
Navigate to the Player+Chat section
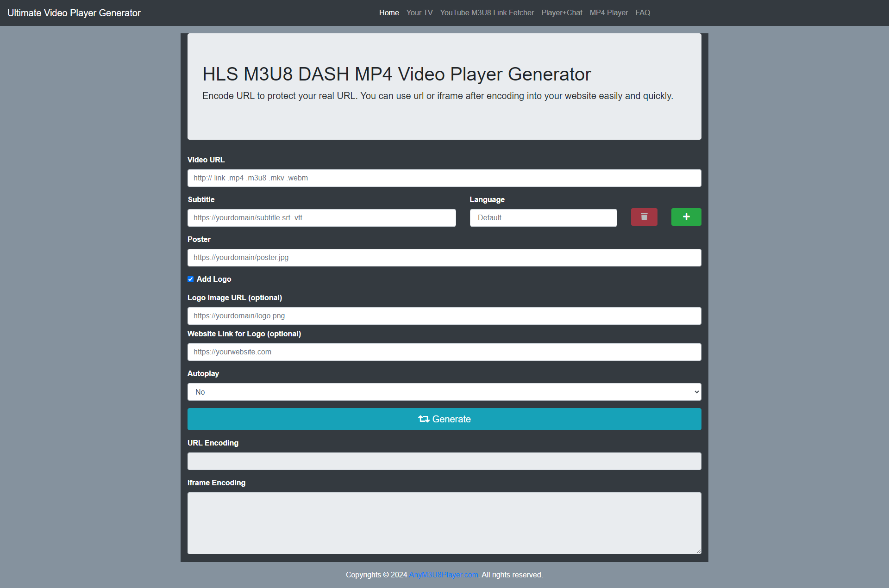tap(562, 12)
